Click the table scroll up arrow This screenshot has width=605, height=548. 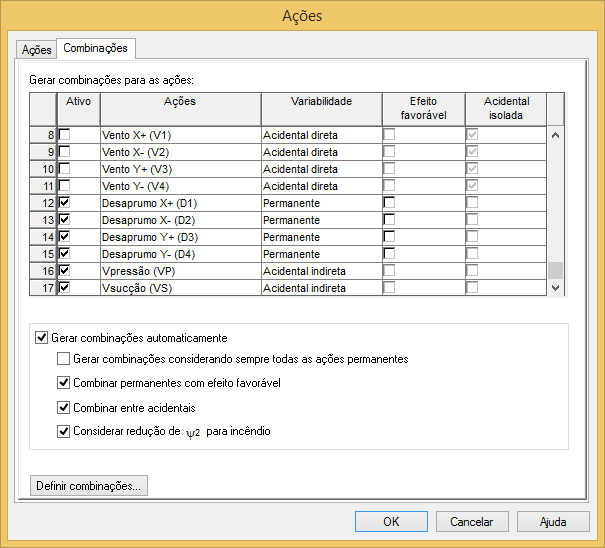pos(556,135)
